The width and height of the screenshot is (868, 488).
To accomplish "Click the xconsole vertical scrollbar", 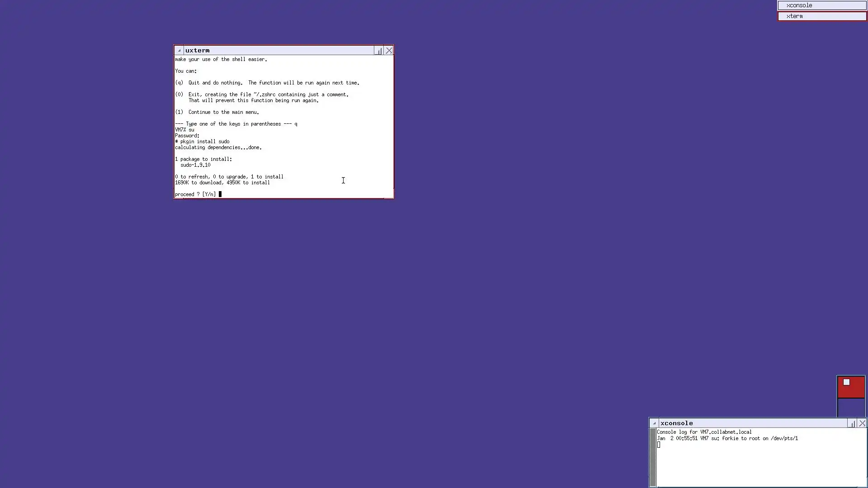I will click(x=652, y=456).
